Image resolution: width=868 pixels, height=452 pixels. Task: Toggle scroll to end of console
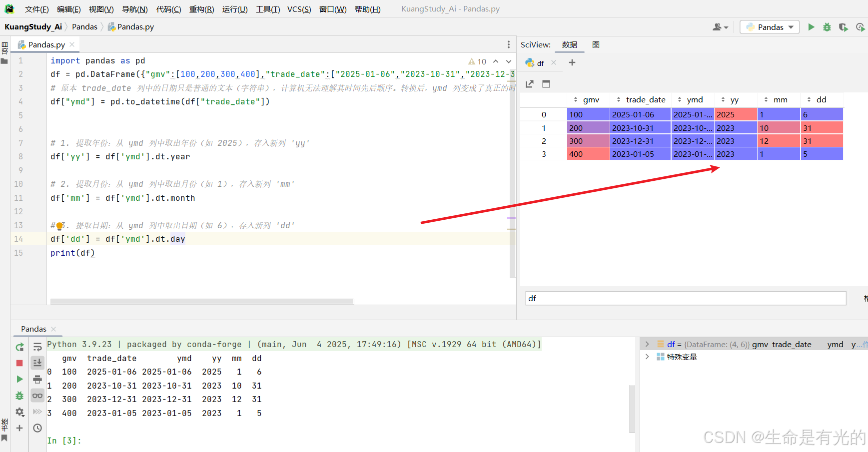point(37,363)
